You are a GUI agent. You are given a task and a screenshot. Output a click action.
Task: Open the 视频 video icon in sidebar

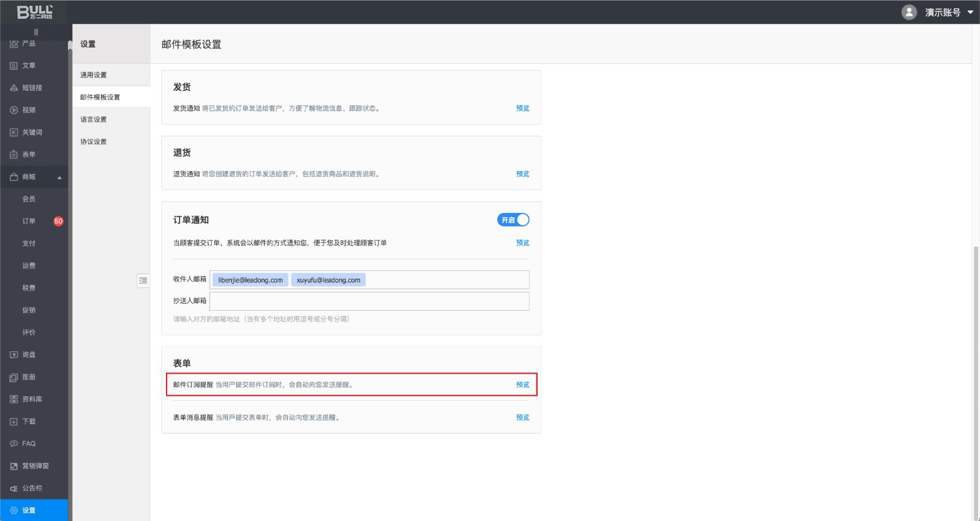pos(14,110)
